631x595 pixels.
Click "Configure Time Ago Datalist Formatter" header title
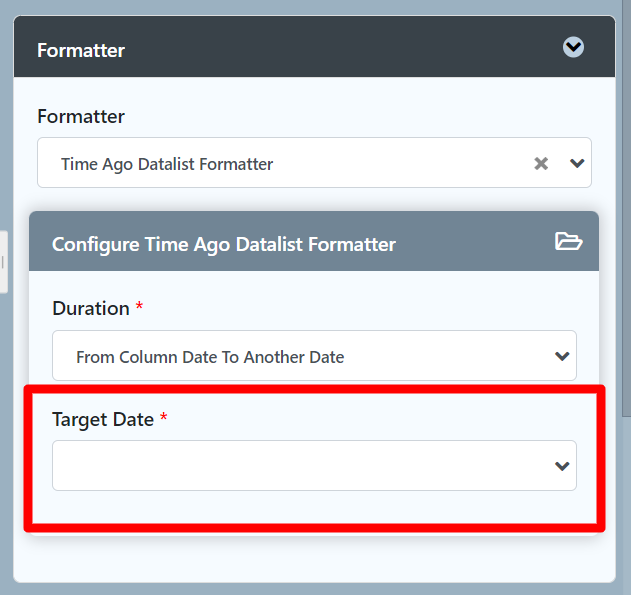223,244
